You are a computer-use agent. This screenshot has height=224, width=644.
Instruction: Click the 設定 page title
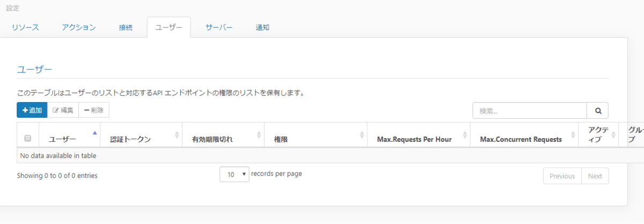pos(13,8)
